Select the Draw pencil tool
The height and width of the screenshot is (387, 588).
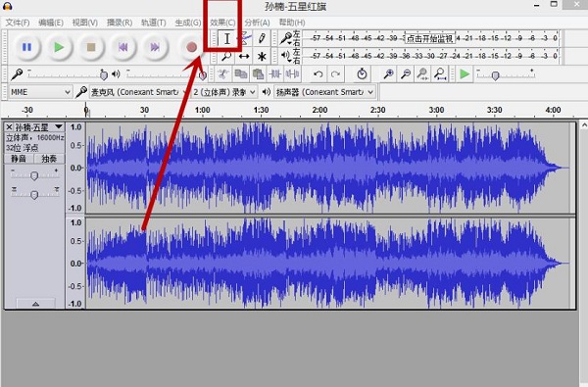262,38
